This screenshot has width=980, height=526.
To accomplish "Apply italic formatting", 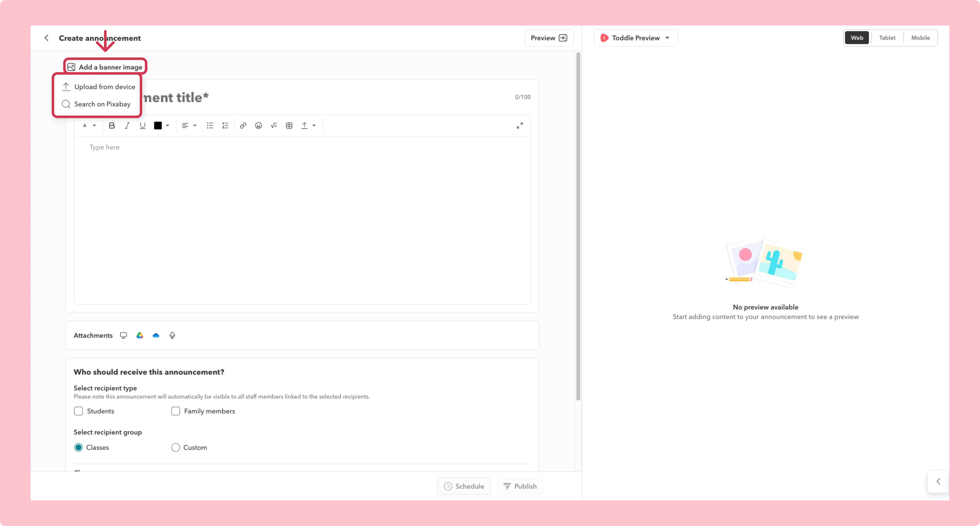I will point(127,126).
